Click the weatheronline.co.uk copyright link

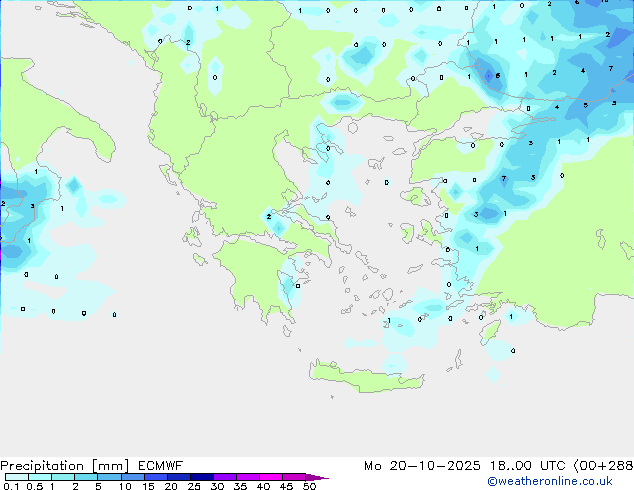550,481
